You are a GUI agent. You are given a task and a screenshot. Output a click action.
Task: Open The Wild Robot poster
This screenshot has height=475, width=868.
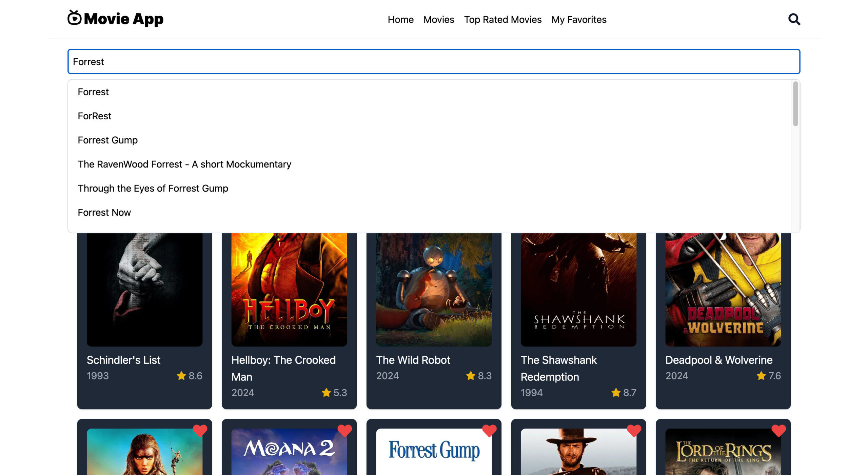pyautogui.click(x=434, y=290)
